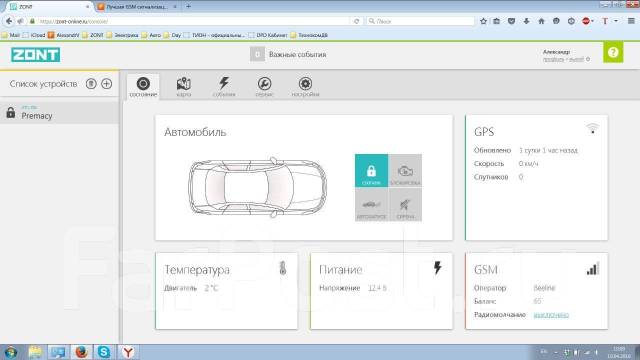Switch to the second browser tab
The width and height of the screenshot is (640, 360).
pos(137,7)
